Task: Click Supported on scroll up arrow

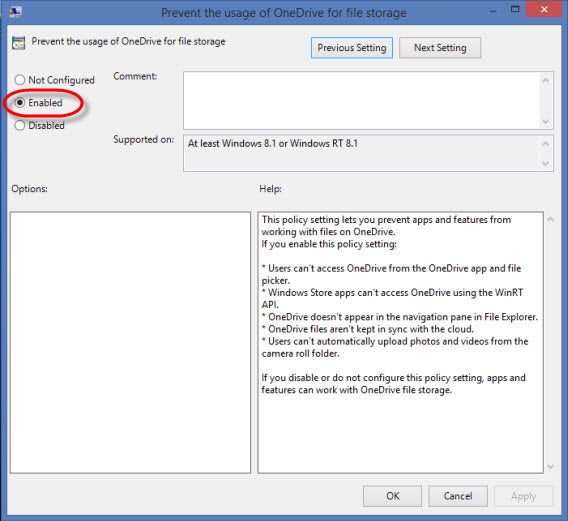Action: tap(546, 143)
